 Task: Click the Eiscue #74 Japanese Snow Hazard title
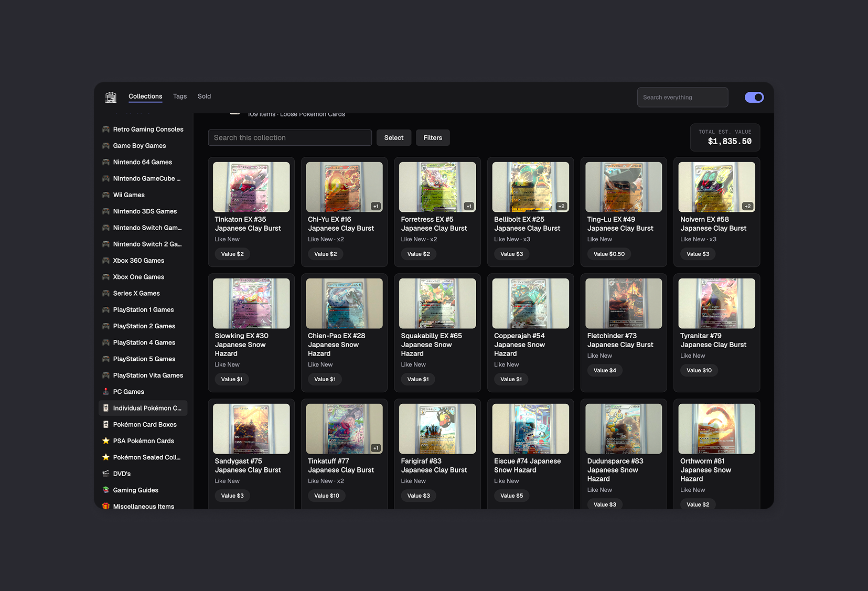[x=527, y=466]
